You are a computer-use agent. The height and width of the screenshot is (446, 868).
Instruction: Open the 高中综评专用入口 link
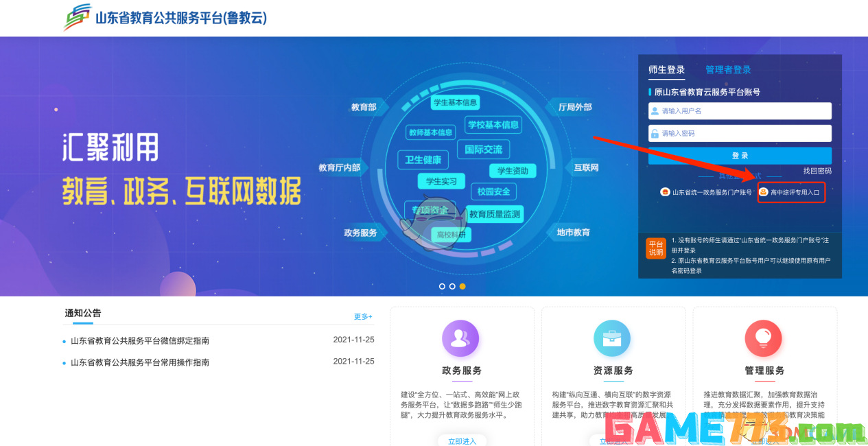tap(795, 193)
